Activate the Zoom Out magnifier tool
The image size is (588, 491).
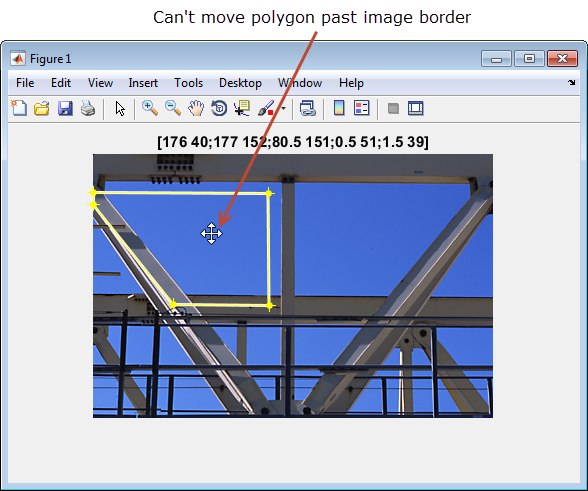tap(173, 108)
